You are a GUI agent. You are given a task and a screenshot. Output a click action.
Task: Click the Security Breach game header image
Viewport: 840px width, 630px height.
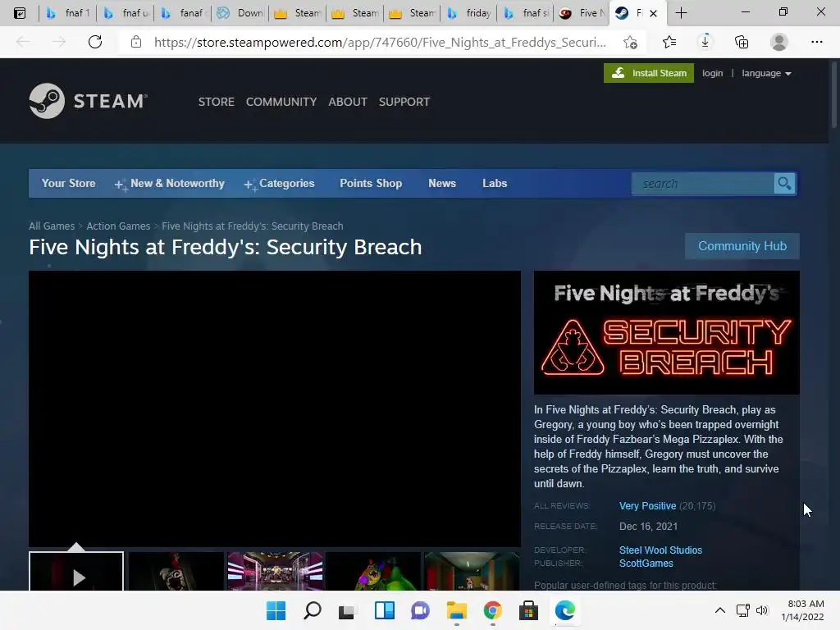pos(666,333)
